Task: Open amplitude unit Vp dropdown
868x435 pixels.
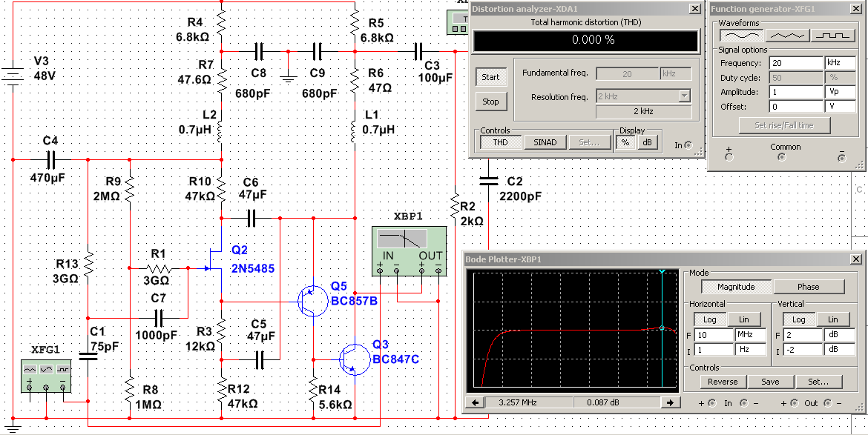Action: click(x=841, y=92)
